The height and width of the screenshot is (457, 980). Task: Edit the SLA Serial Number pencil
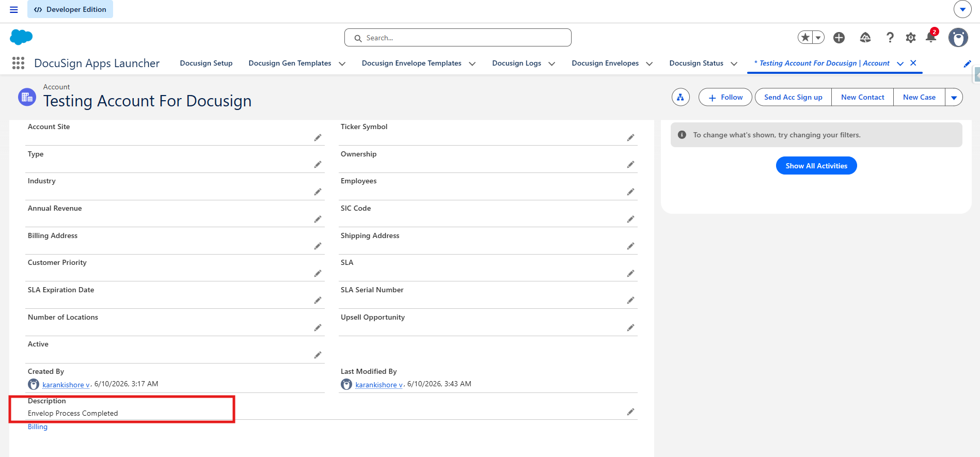630,300
